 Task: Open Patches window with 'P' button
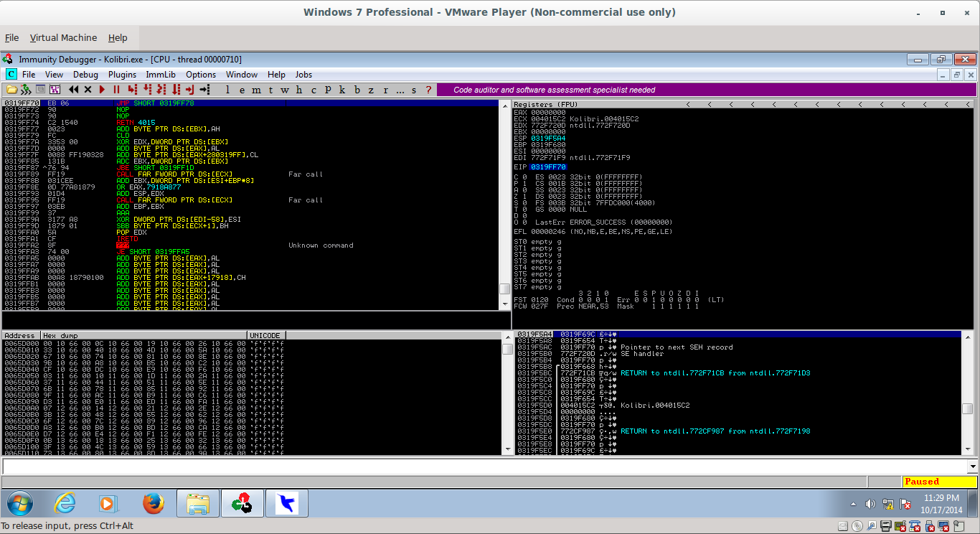[327, 90]
